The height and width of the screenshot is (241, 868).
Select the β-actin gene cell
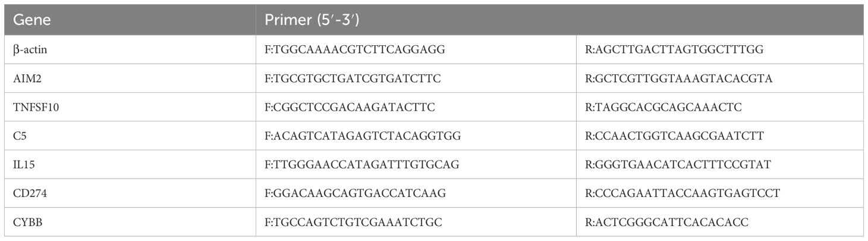click(x=30, y=49)
